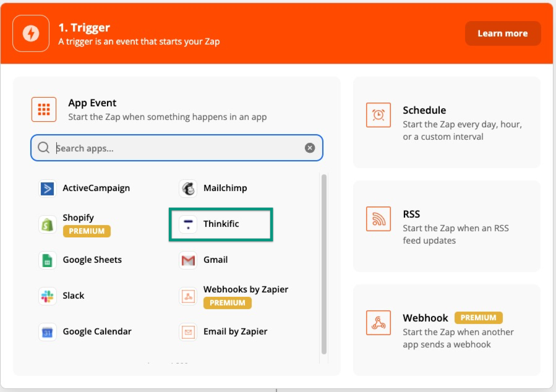This screenshot has height=392, width=556.
Task: Click the Trigger lightning bolt icon
Action: [31, 33]
